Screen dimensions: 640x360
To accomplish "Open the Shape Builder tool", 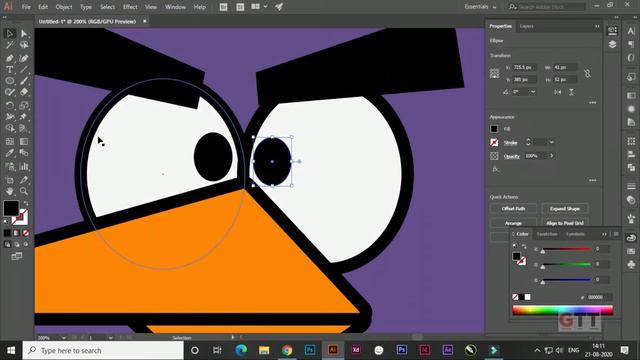I will click(x=10, y=129).
